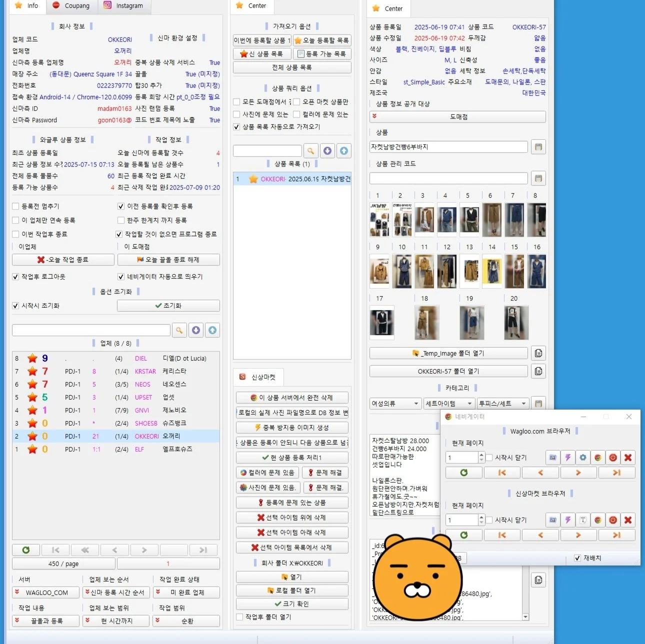The image size is (645, 644).
Task: Uncheck 이전 등록물 확인후 등록
Action: click(121, 206)
